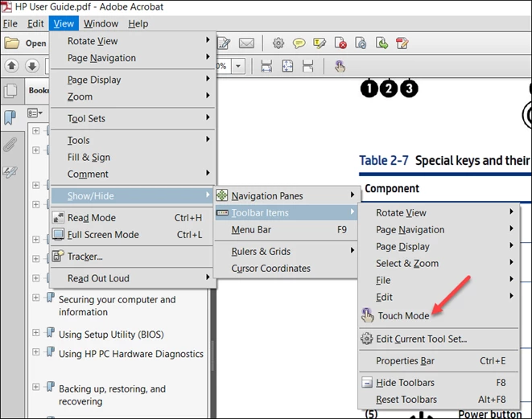Toggle Cursor Coordinates display
This screenshot has width=532, height=419.
click(x=286, y=268)
